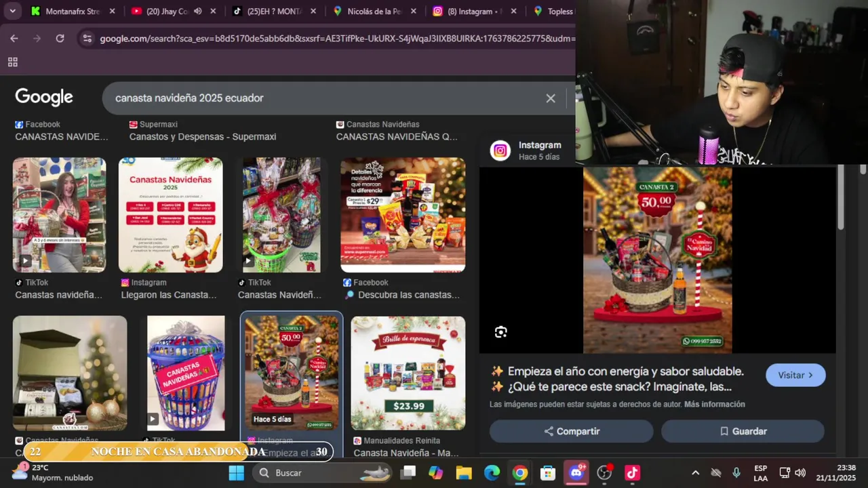Open the apps grid in bookmarks bar
The height and width of the screenshot is (488, 868).
(12, 62)
